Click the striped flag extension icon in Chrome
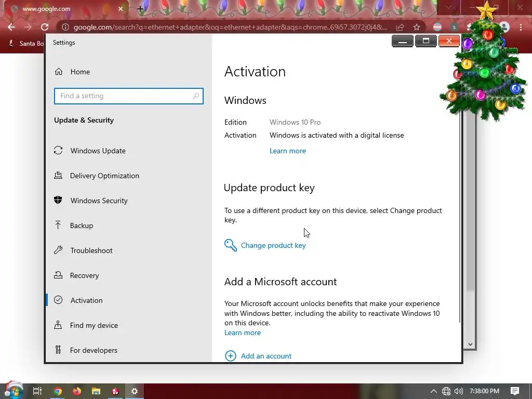Image resolution: width=532 pixels, height=399 pixels. pyautogui.click(x=437, y=27)
